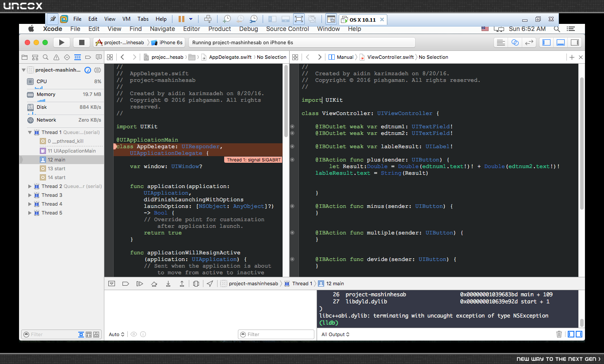Open the Product menu
604x364 pixels.
tap(220, 29)
